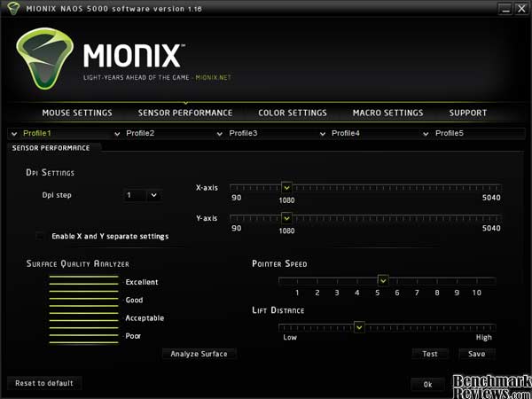Click pointer speed number 10
The height and width of the screenshot is (399, 532).
pyautogui.click(x=477, y=293)
